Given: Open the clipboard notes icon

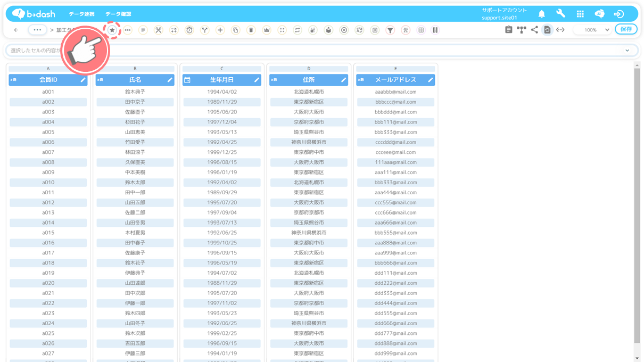Looking at the screenshot, I should pyautogui.click(x=508, y=30).
